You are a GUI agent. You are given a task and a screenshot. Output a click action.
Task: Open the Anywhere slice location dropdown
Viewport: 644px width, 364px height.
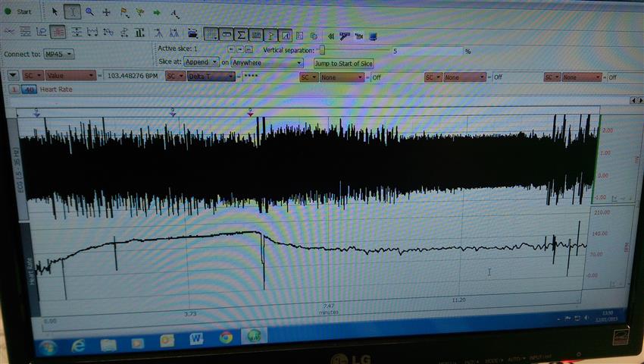[267, 63]
